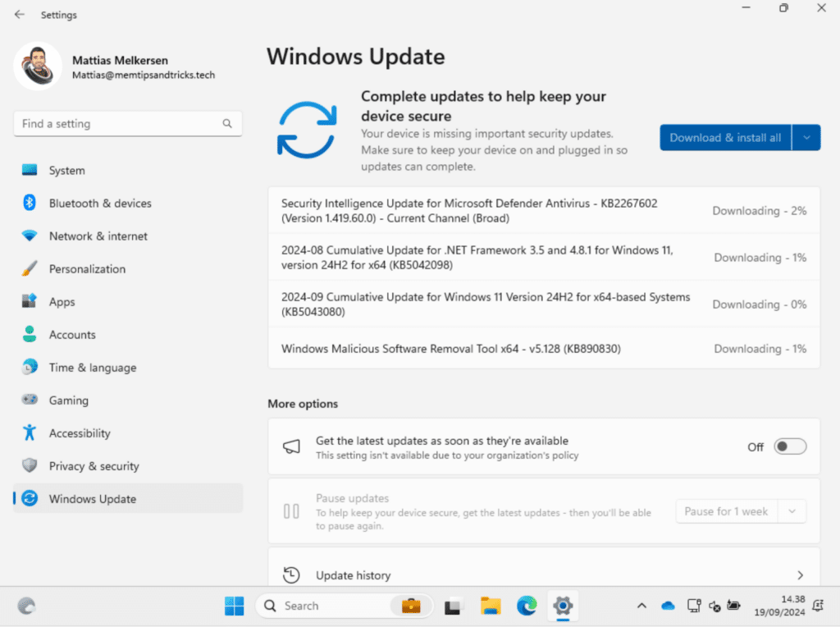
Task: Expand Update history chevron arrow
Action: click(x=801, y=575)
